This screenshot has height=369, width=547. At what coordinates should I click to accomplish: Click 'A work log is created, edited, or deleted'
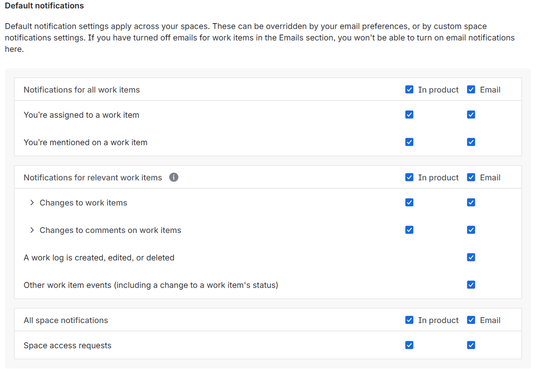click(x=99, y=258)
